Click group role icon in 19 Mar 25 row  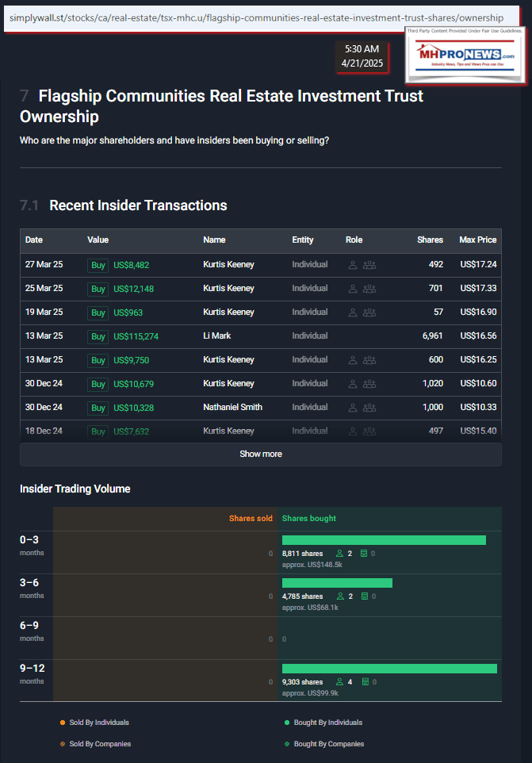(369, 312)
